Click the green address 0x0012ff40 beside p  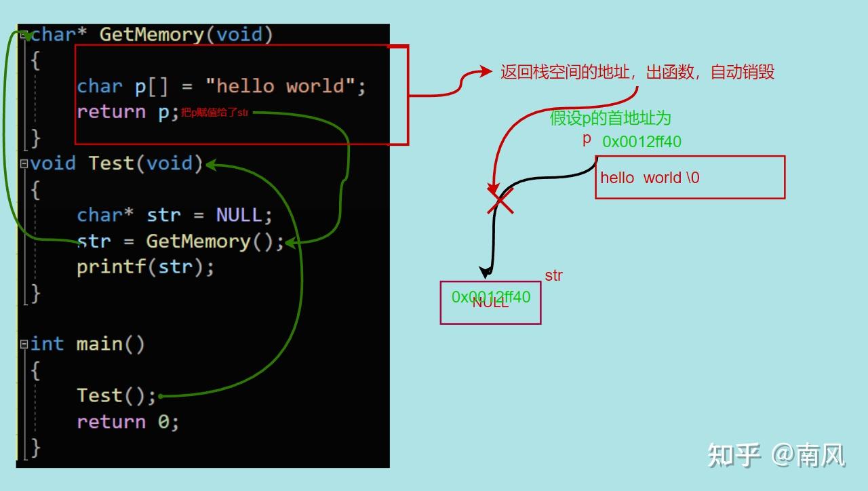coord(642,142)
